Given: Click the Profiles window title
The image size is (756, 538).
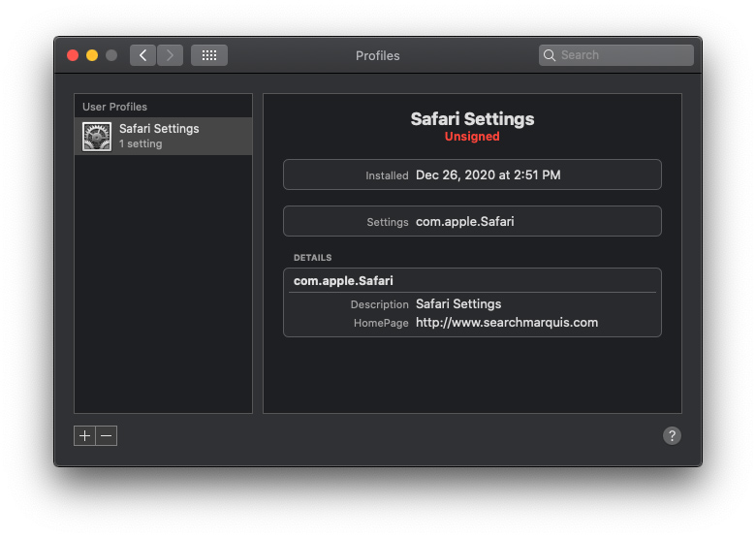Looking at the screenshot, I should (378, 56).
